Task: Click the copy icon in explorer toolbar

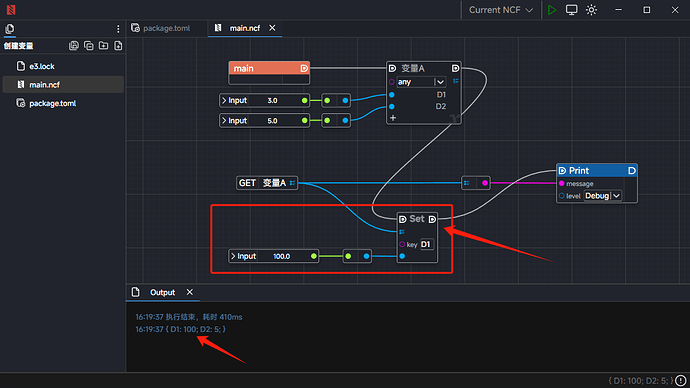Action: [88, 45]
